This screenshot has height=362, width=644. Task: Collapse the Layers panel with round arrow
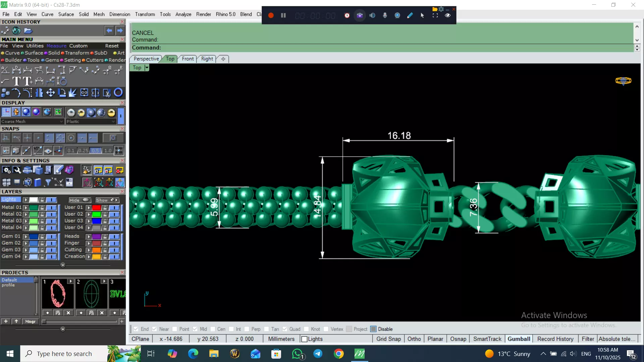[x=63, y=265]
